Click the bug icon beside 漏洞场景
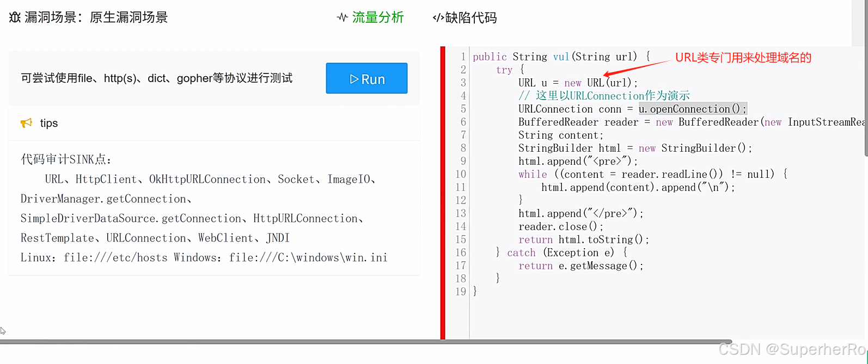This screenshot has height=364, width=868. pyautogui.click(x=15, y=17)
